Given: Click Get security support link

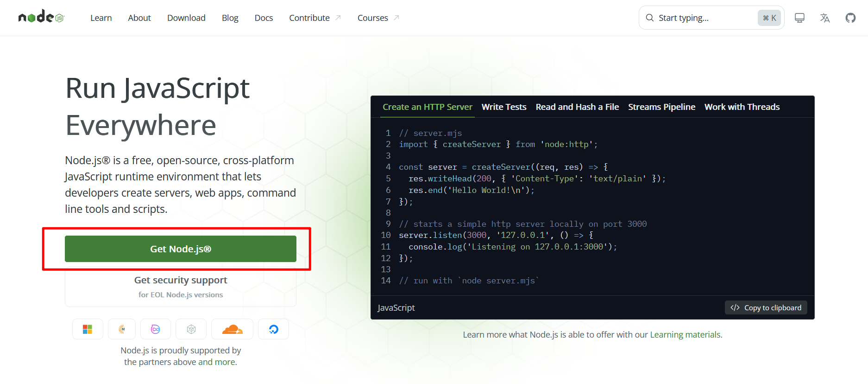Looking at the screenshot, I should pyautogui.click(x=181, y=287).
